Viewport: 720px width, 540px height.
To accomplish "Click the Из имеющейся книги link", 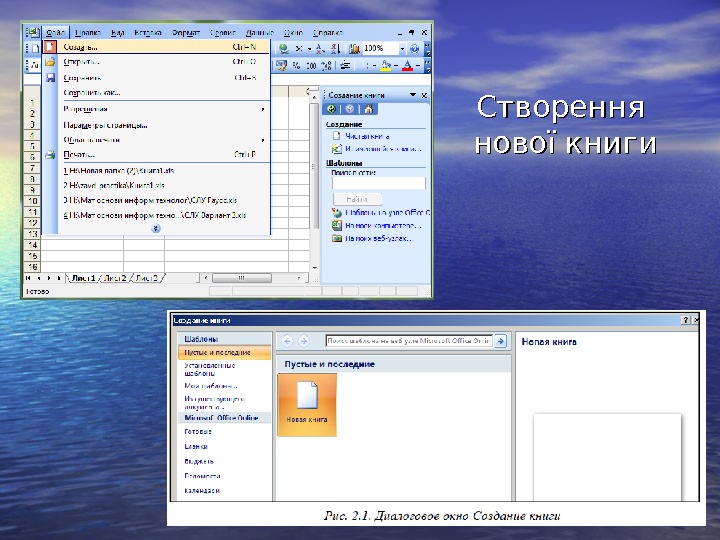I will pyautogui.click(x=383, y=149).
